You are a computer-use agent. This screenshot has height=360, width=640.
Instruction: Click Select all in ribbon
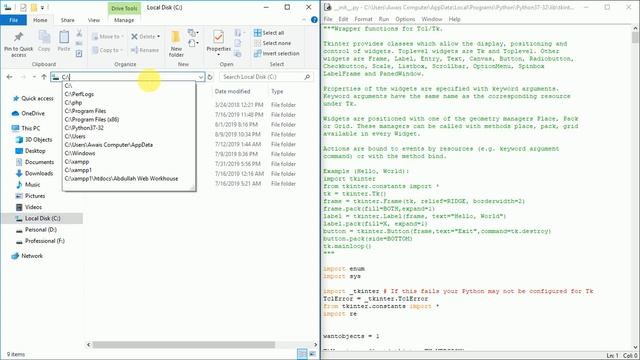[x=269, y=33]
